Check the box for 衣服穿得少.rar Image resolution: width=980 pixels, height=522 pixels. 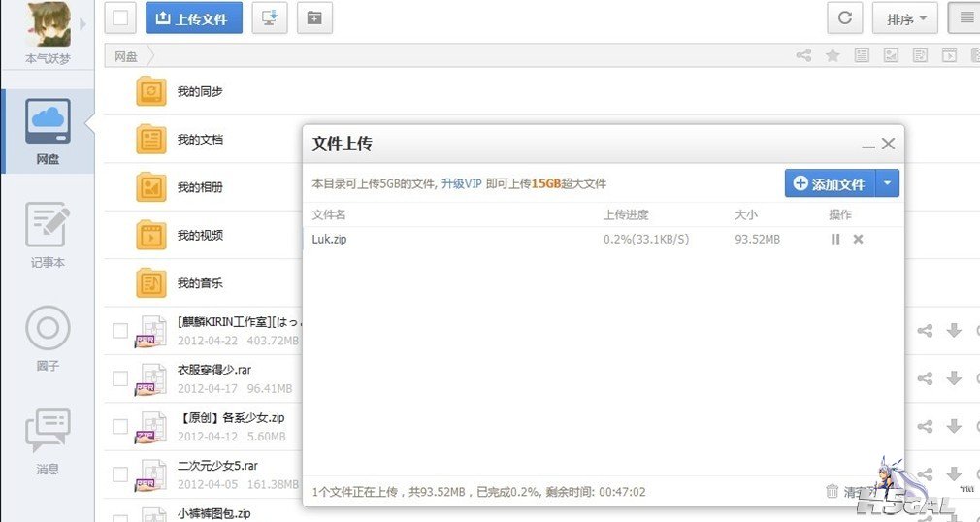120,378
